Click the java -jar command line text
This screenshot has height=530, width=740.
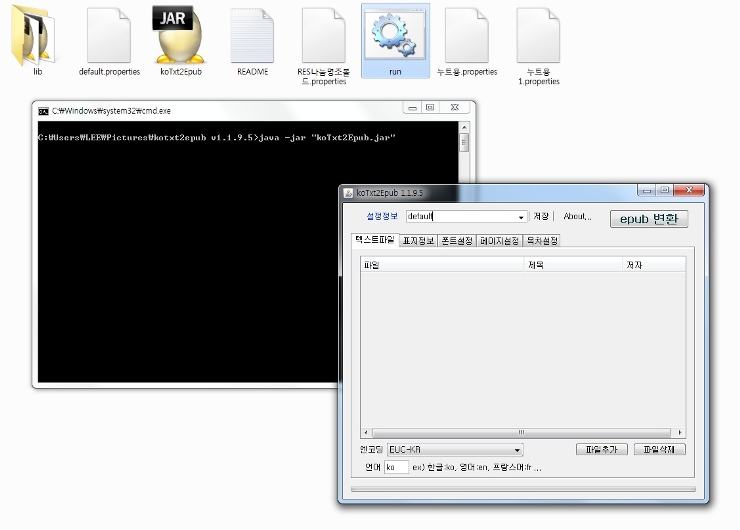pyautogui.click(x=327, y=138)
